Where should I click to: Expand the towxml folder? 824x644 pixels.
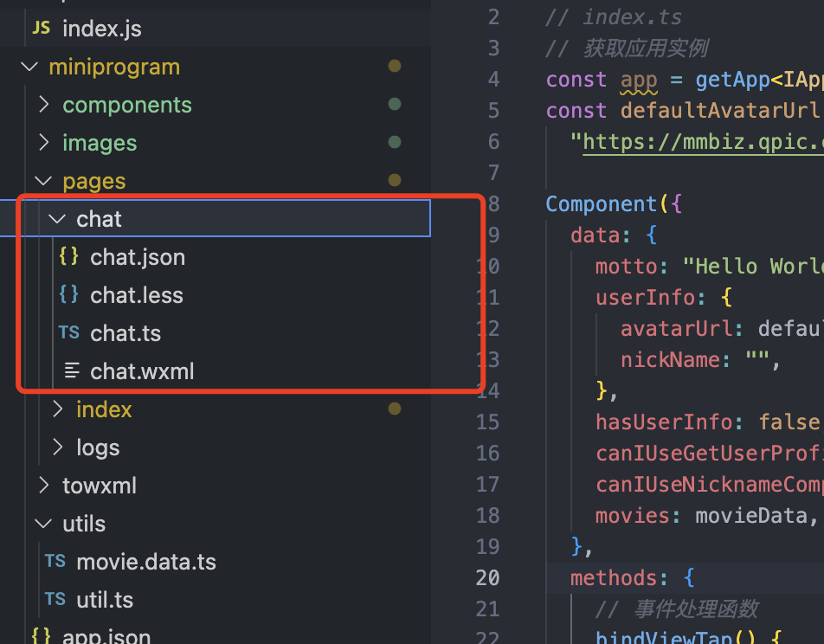(x=44, y=486)
